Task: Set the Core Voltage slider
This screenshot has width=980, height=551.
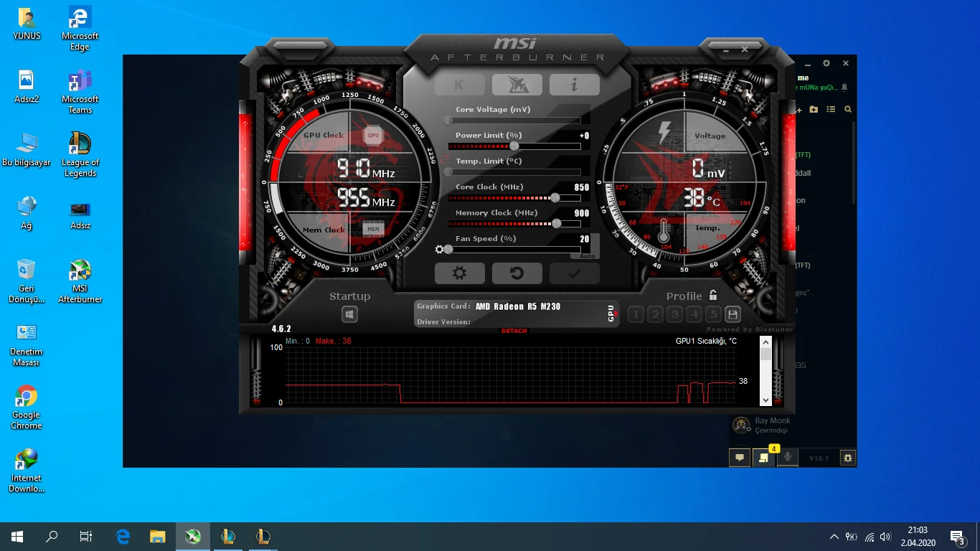Action: [514, 121]
